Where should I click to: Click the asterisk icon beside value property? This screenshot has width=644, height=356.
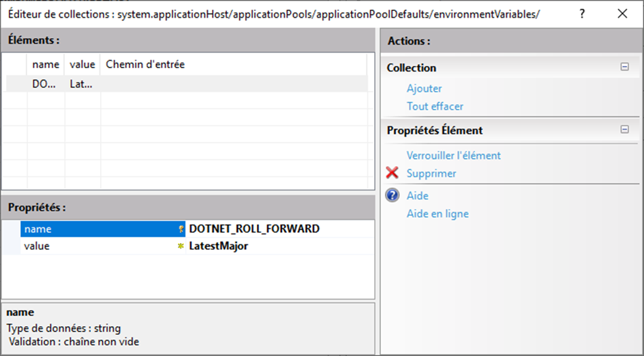(x=181, y=246)
